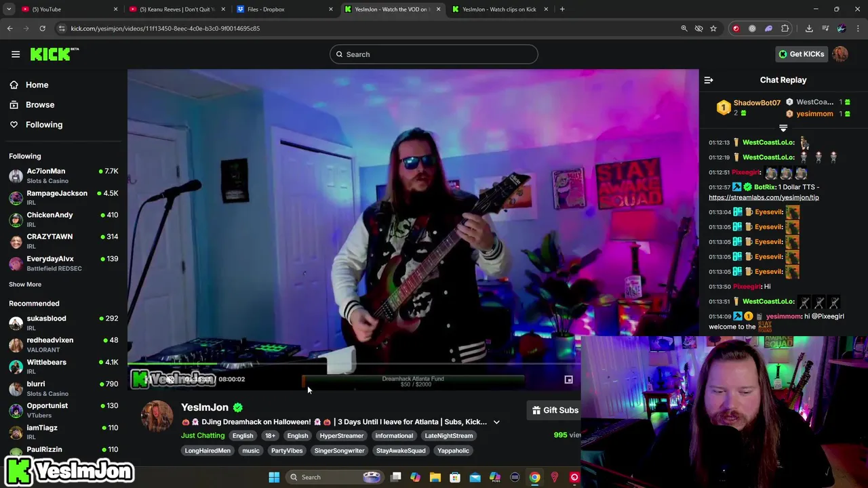Open Mail app from taskbar

pyautogui.click(x=475, y=477)
